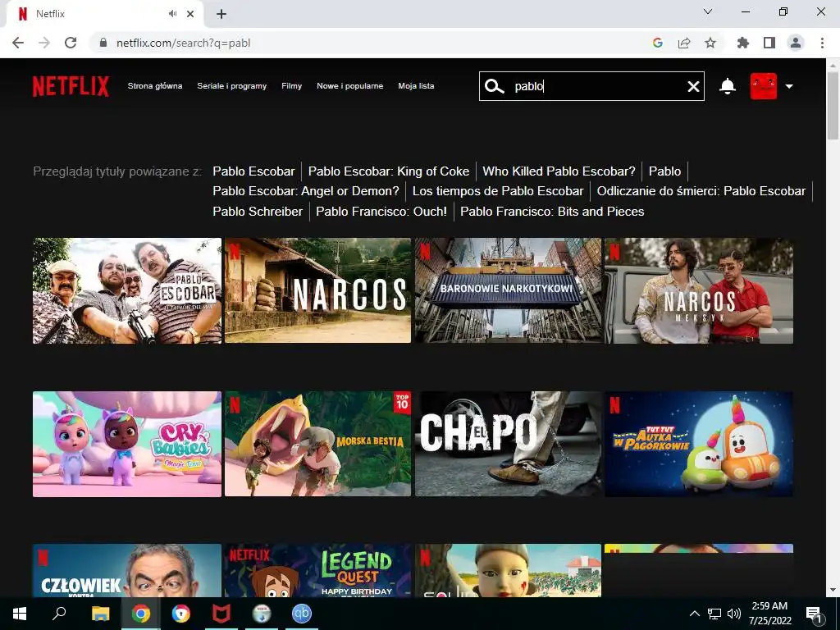Open the Pablo Escobar El Patrón thumbnail

127,291
